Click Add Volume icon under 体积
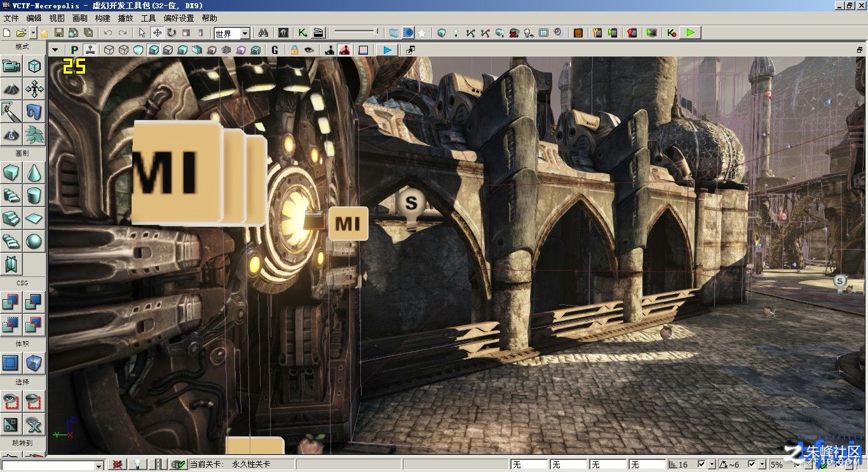 [x=34, y=363]
